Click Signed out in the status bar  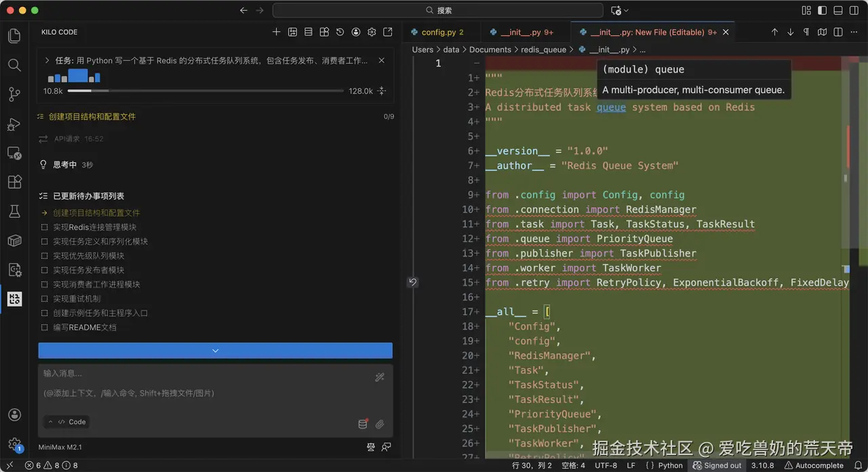(x=717, y=465)
